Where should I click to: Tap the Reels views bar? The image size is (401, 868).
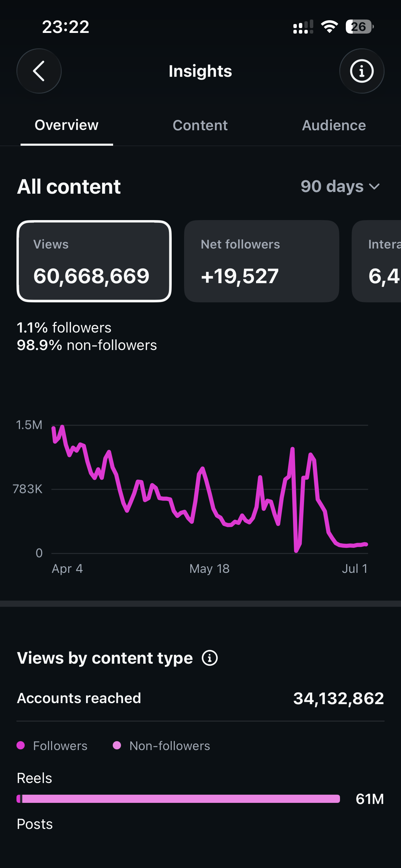click(178, 799)
